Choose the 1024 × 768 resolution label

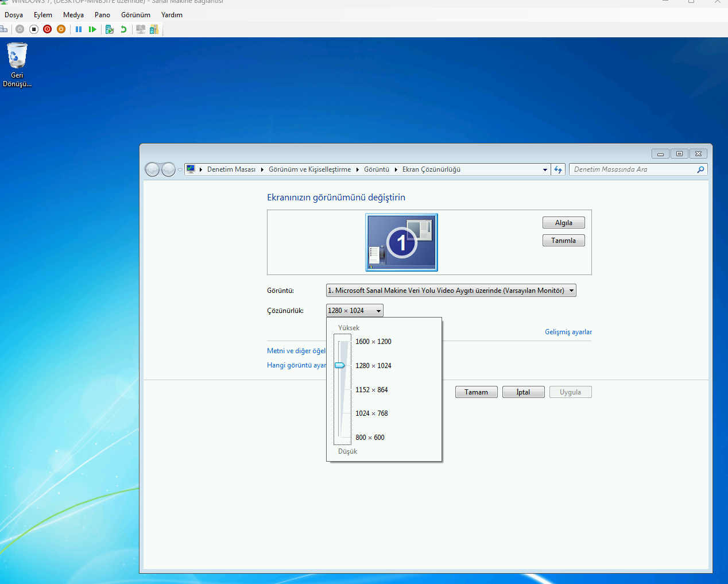coord(371,413)
